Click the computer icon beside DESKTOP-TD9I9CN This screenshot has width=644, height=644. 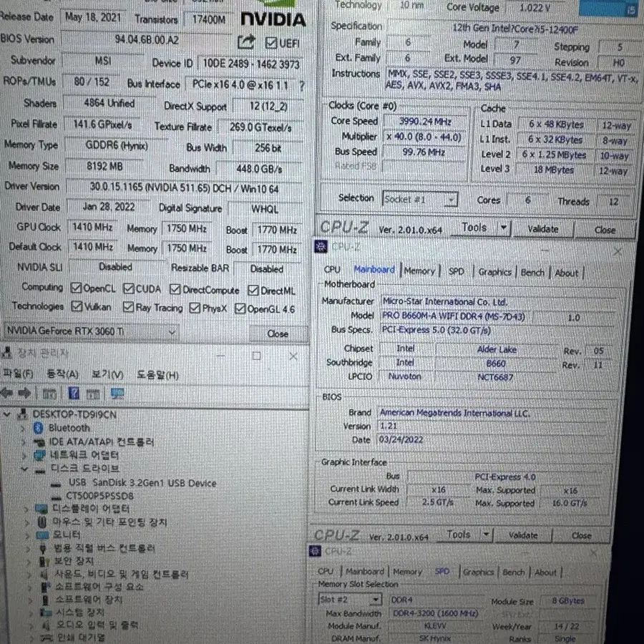23,414
